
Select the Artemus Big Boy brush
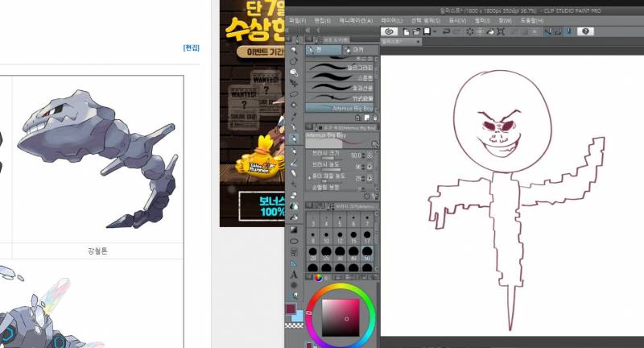(x=340, y=108)
